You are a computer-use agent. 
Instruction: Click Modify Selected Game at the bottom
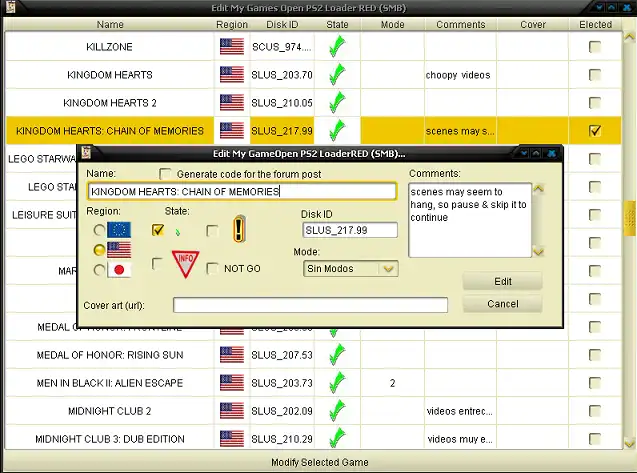319,462
